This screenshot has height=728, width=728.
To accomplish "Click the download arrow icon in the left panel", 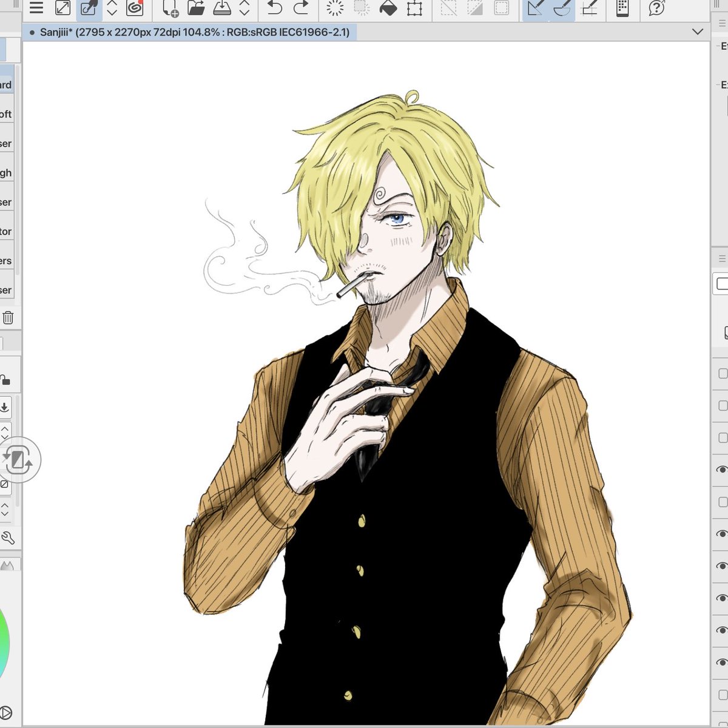I will pyautogui.click(x=4, y=407).
